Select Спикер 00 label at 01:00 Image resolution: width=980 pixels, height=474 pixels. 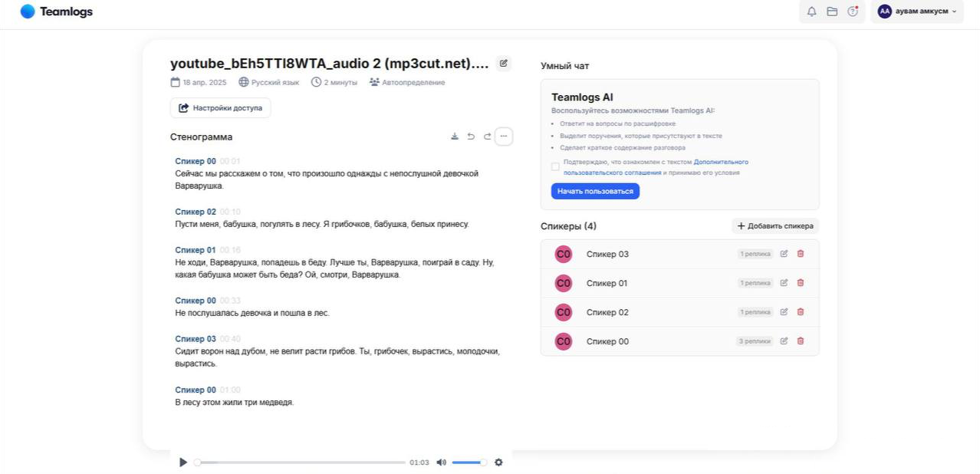(196, 390)
